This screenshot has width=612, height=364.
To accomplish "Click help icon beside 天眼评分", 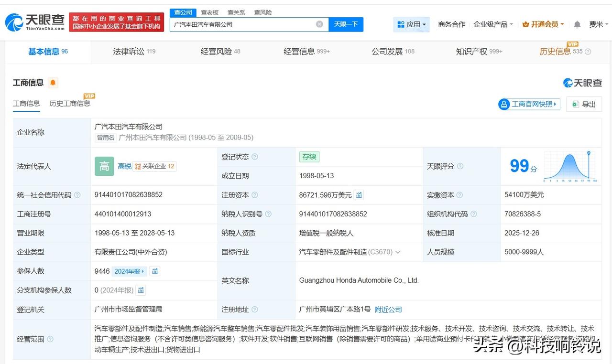I will tap(460, 166).
